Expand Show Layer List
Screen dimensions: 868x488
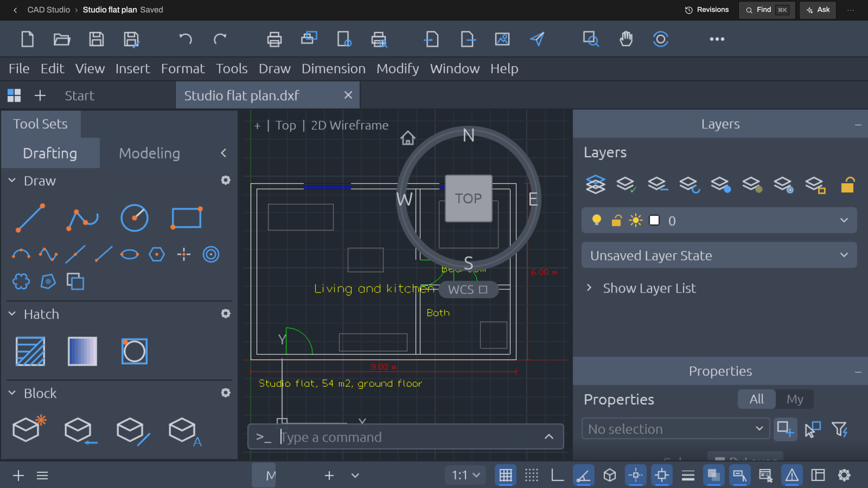click(x=641, y=288)
